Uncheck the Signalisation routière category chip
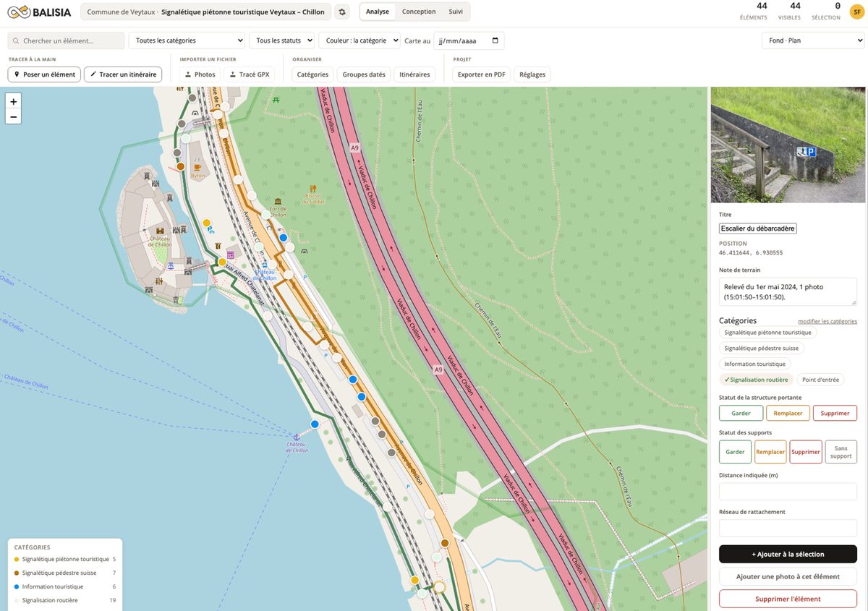 coord(756,380)
